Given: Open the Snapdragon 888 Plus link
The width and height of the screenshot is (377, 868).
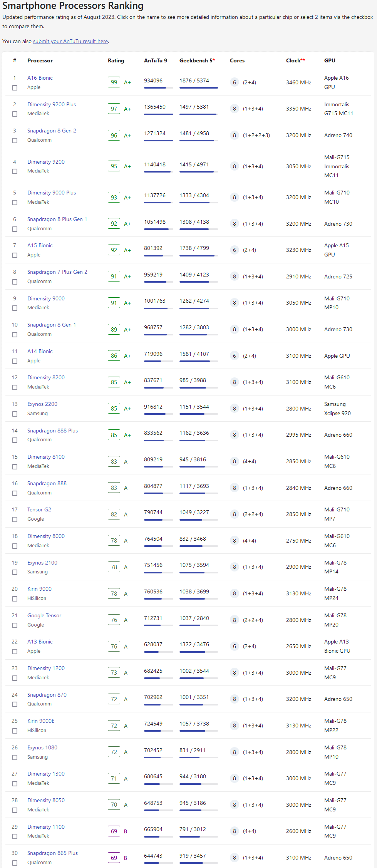Looking at the screenshot, I should coord(52,431).
